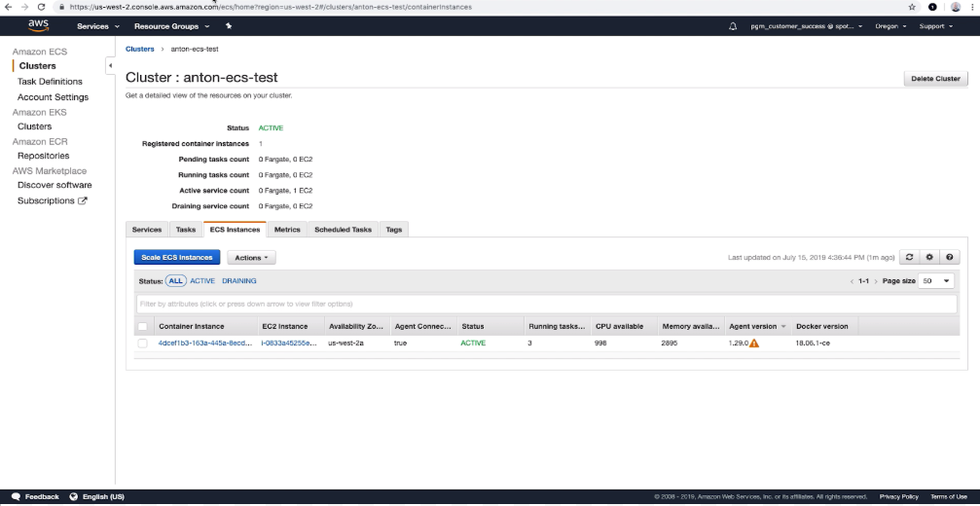Open the Scheduled Tasks tab
980x506 pixels.
343,230
